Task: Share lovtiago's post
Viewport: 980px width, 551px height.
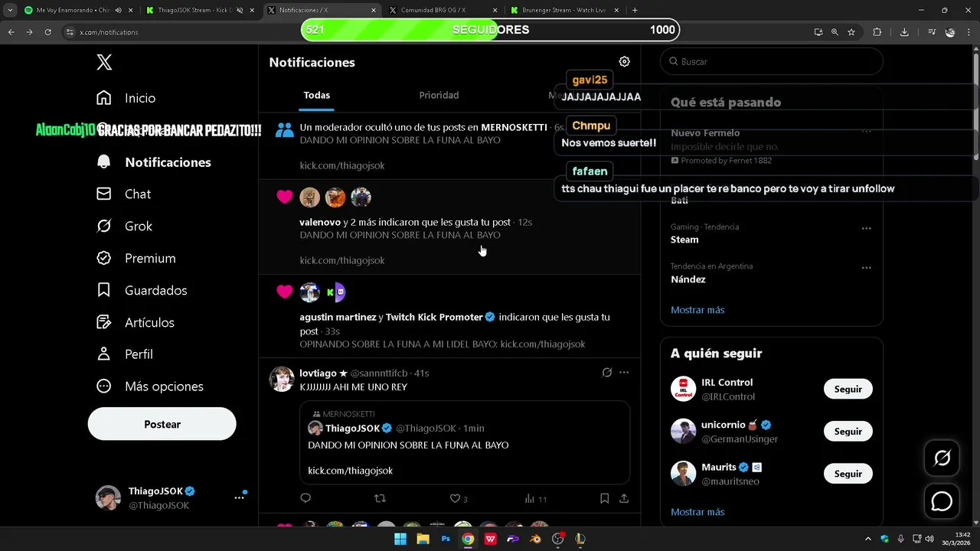Action: pos(624,498)
